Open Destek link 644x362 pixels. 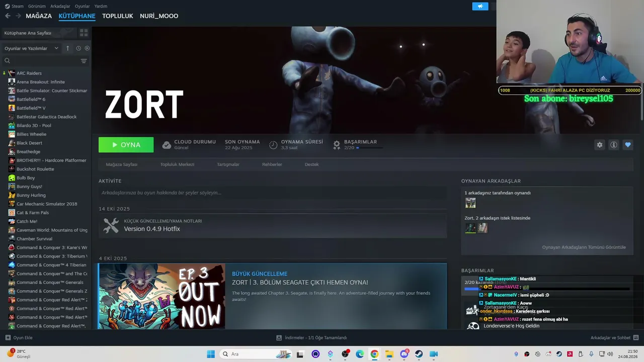point(311,164)
